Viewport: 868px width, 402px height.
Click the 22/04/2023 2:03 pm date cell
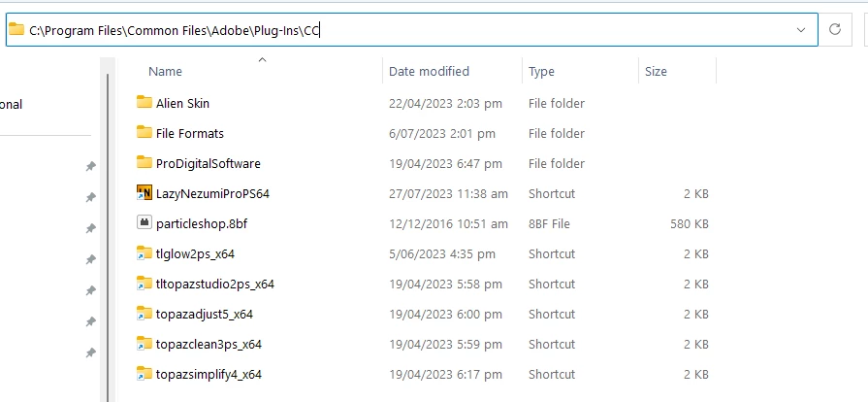(x=445, y=103)
